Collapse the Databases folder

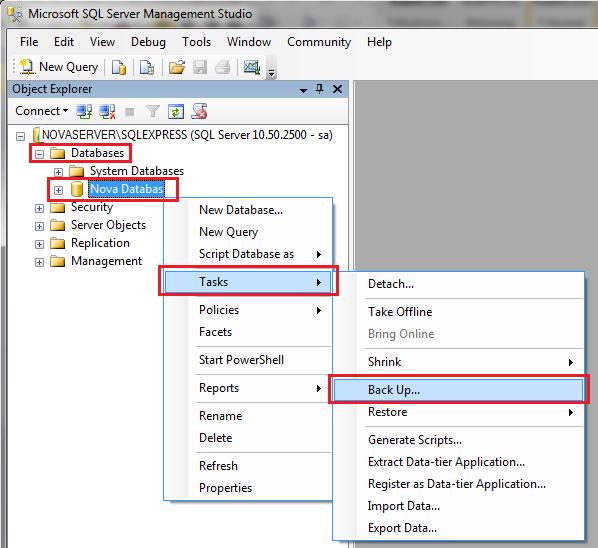39,154
